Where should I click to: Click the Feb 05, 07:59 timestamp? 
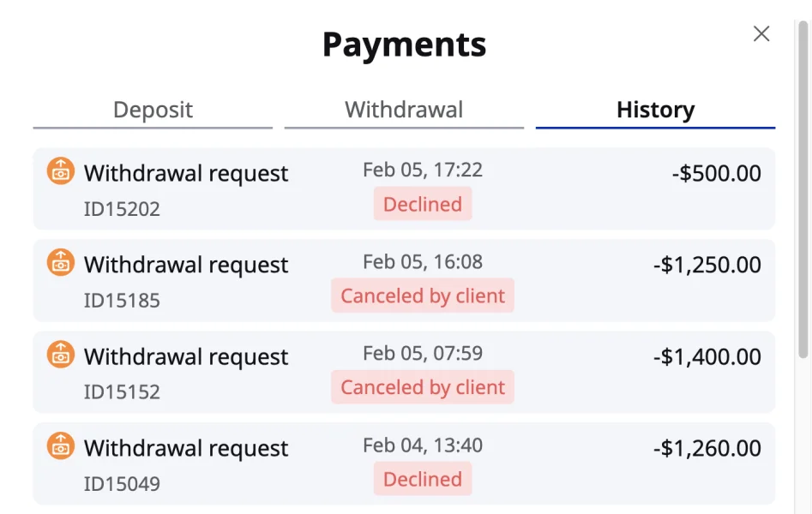(423, 353)
